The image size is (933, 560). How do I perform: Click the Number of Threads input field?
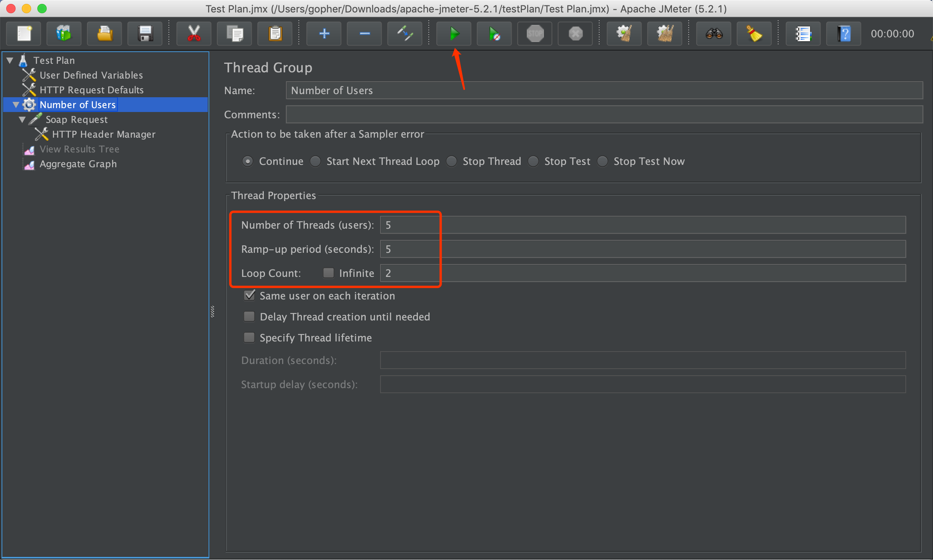[642, 225]
